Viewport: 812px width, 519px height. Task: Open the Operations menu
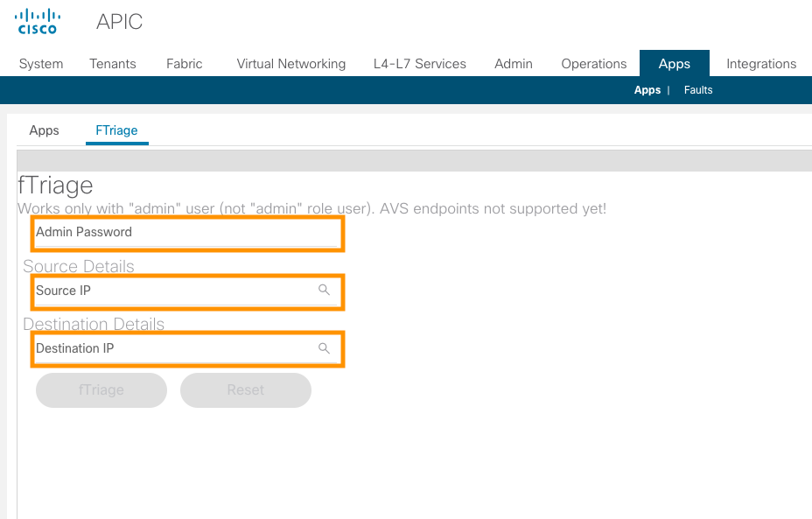(x=594, y=64)
